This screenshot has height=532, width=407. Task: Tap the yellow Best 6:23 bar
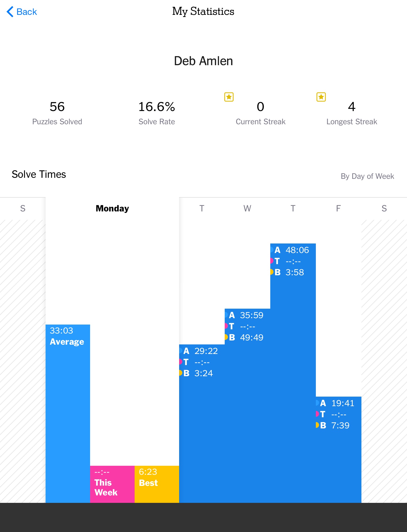(x=157, y=484)
